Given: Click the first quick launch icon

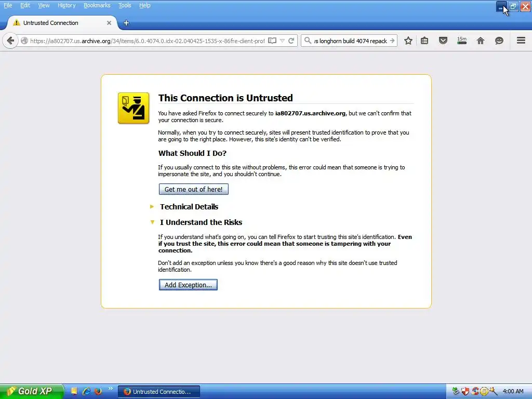Looking at the screenshot, I should pos(74,391).
